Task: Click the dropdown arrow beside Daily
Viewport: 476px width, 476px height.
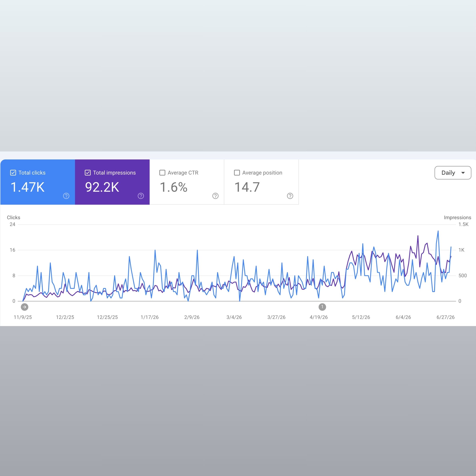Action: click(463, 173)
